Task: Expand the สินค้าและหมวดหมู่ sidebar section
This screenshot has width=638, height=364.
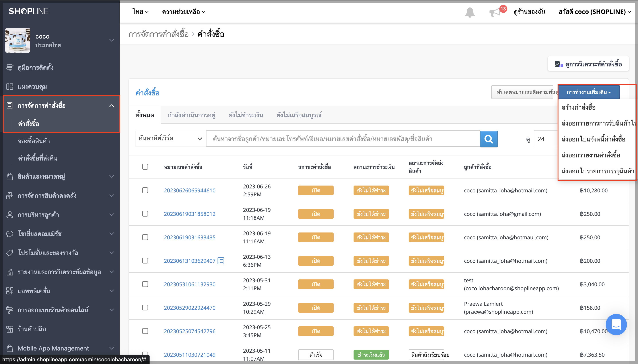Action: pos(112,176)
